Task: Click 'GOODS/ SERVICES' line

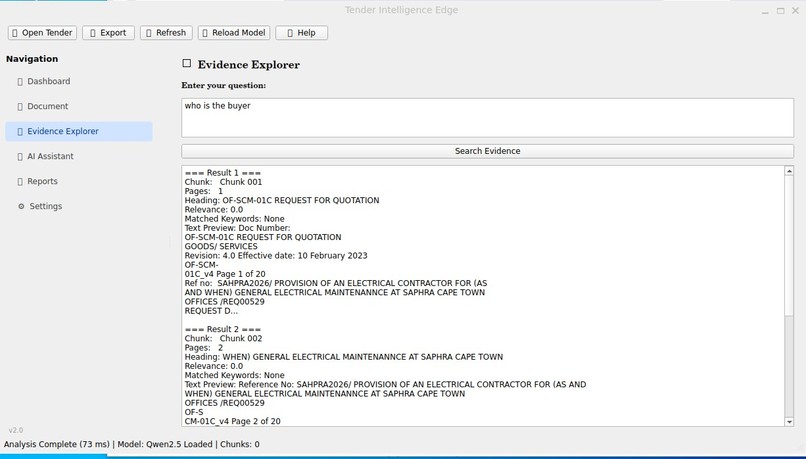Action: 221,246
